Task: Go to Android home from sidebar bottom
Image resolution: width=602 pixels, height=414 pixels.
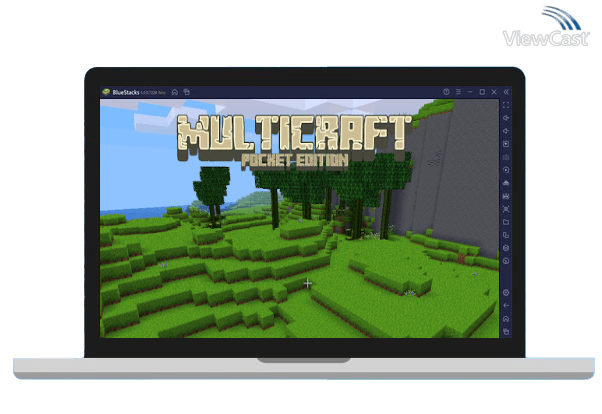Action: click(x=506, y=319)
